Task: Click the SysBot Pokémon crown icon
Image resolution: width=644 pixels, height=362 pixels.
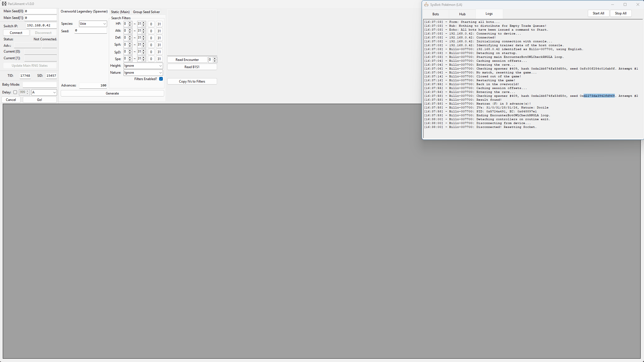Action: 426,4
